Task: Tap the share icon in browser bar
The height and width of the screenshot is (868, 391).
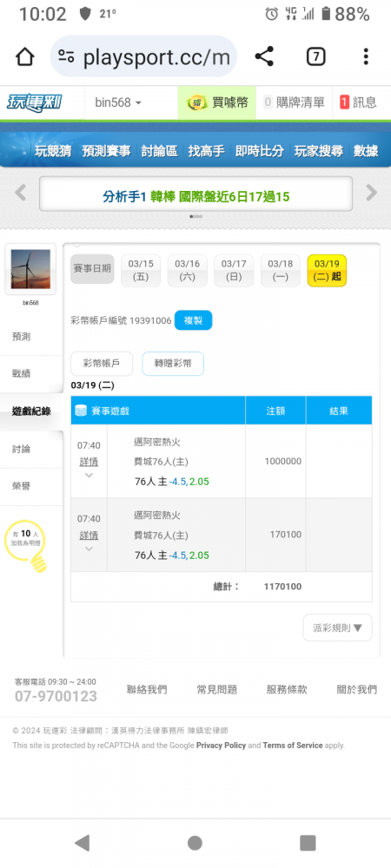Action: click(264, 56)
